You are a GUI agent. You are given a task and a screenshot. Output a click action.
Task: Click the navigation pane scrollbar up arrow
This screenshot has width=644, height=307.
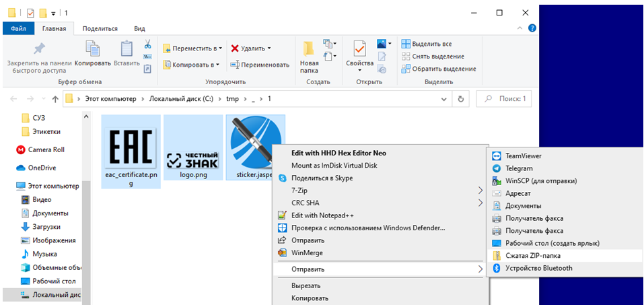pos(86,116)
